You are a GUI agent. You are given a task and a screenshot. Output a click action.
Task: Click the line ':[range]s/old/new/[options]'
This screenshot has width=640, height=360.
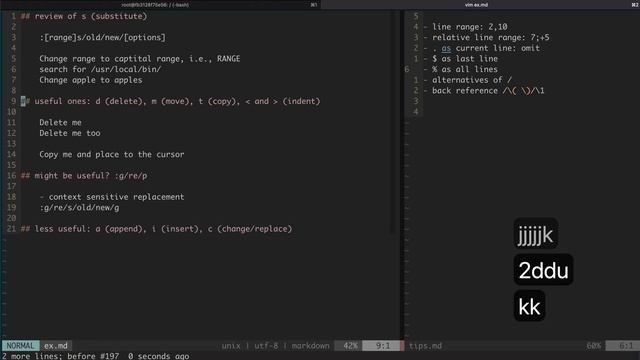[x=102, y=38]
